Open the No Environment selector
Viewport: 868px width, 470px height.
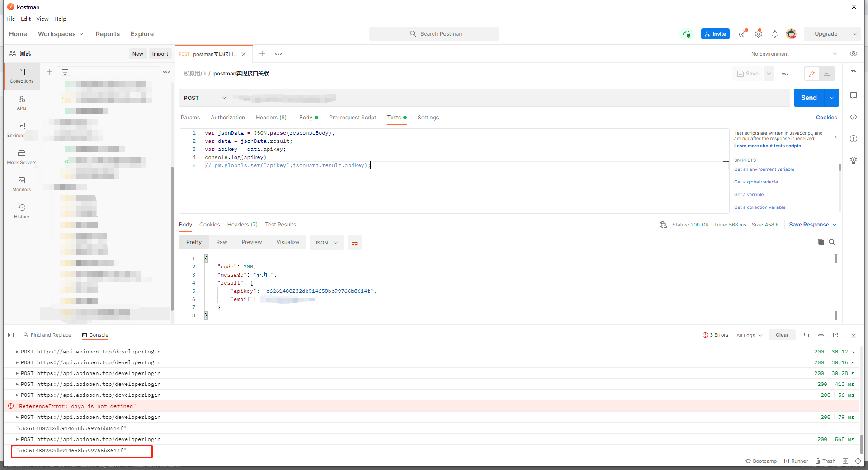tap(794, 54)
